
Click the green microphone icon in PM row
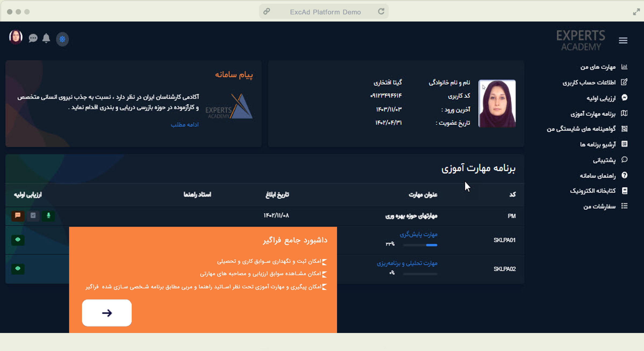(48, 215)
